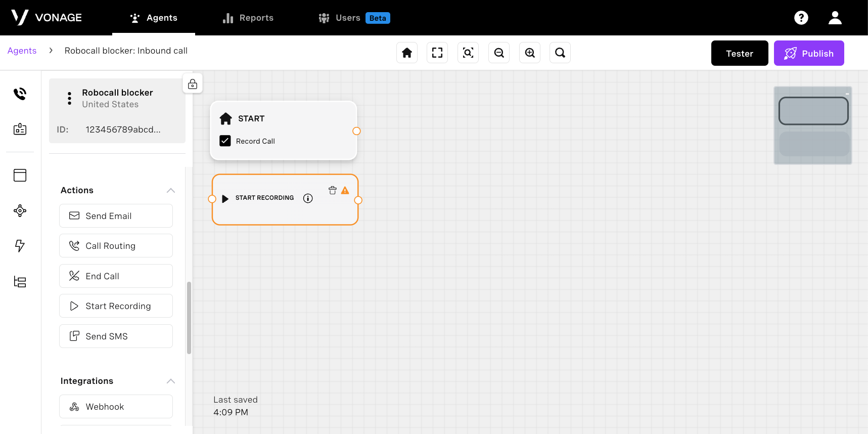Click the United States label
Viewport: 868px width, 434px height.
click(x=110, y=104)
